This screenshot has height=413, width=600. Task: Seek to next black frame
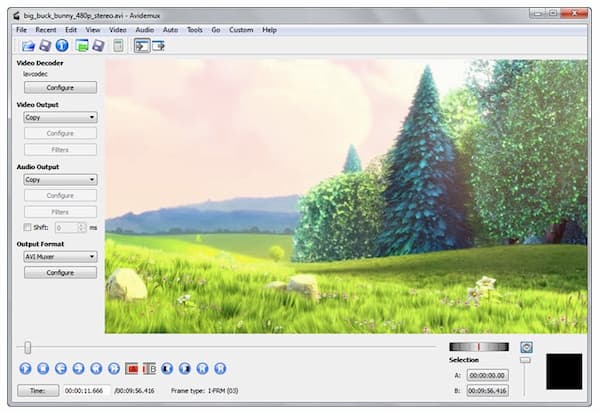(x=184, y=368)
